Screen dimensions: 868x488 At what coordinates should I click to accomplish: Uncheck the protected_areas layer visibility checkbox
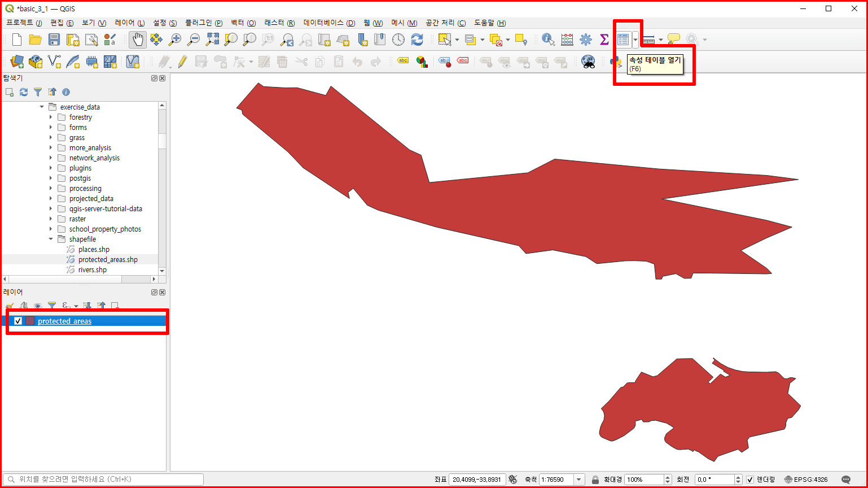coord(18,321)
